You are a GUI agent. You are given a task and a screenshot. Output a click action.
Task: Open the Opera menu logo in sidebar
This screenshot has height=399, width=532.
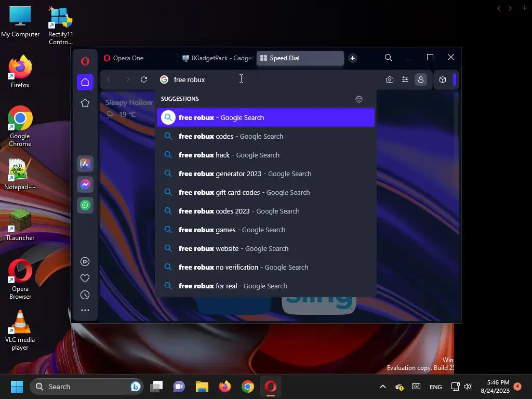tap(85, 61)
